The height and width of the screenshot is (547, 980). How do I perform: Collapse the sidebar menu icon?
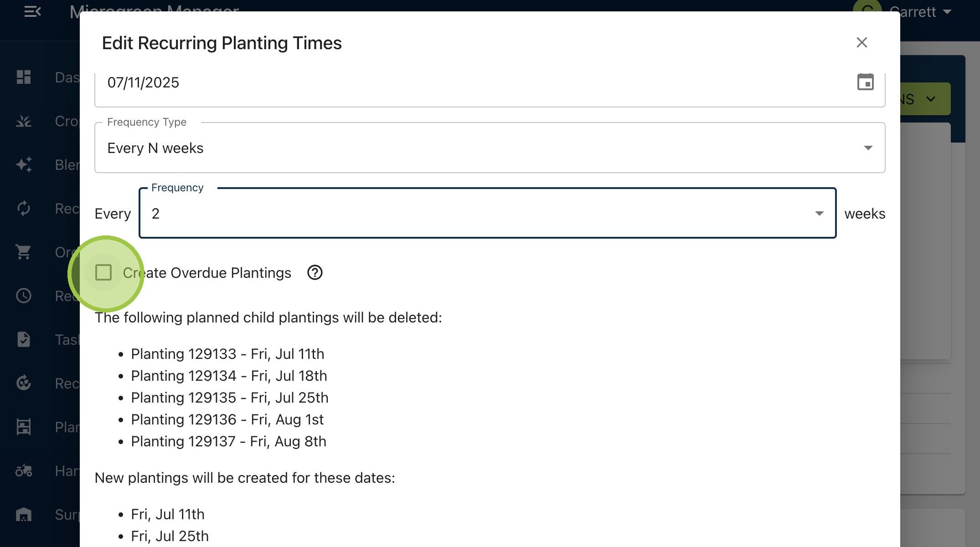(32, 11)
